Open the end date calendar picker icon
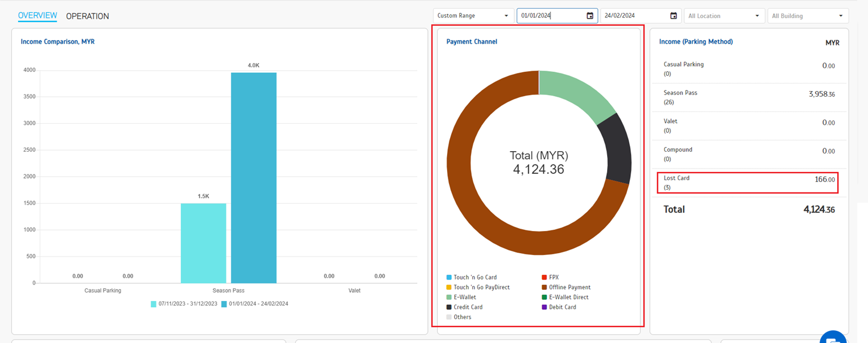 pos(673,16)
